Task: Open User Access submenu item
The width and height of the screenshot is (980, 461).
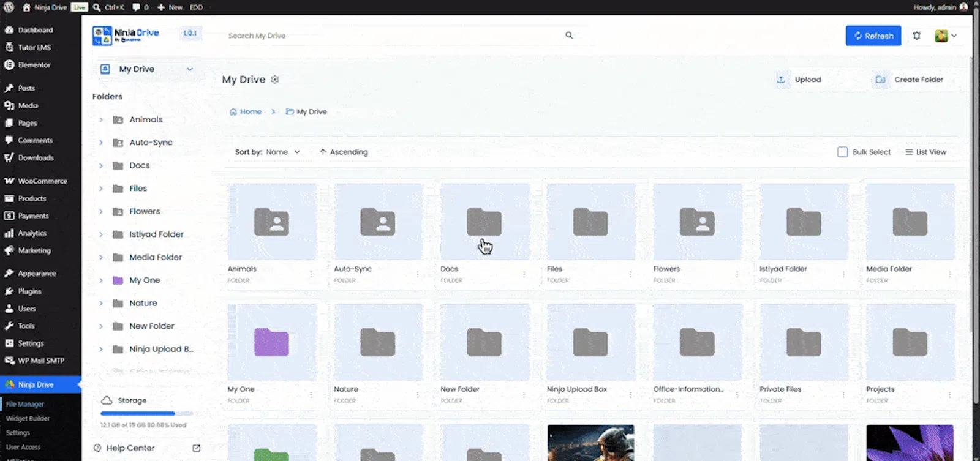Action: 23,447
